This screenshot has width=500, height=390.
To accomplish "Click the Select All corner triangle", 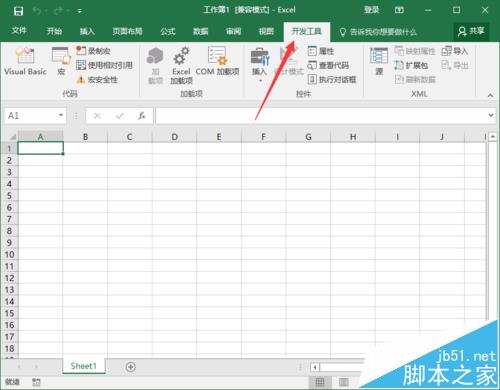I will (x=12, y=137).
